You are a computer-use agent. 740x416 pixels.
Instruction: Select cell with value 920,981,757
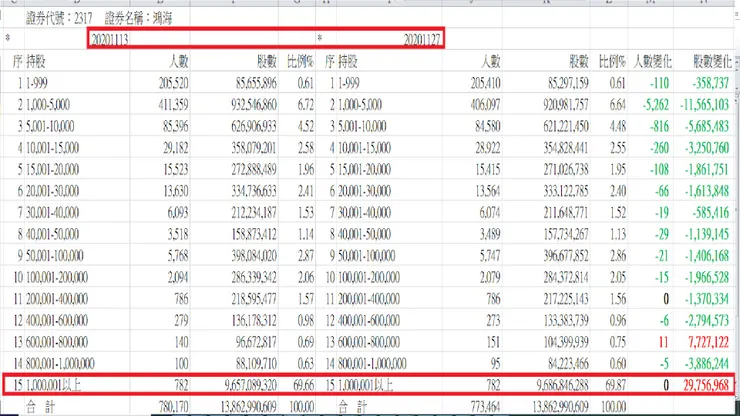566,105
